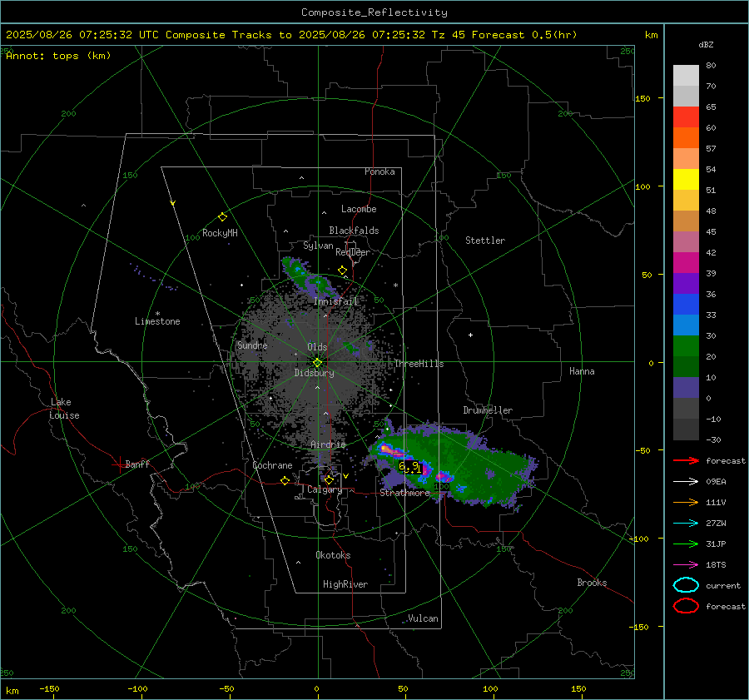Click the orange swatch between 60 and 57 dBZ
This screenshot has width=749, height=700.
[x=686, y=138]
